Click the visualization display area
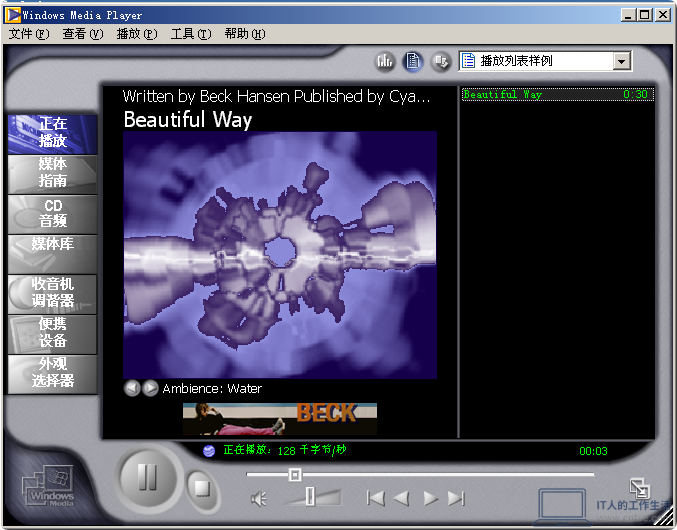 click(280, 255)
